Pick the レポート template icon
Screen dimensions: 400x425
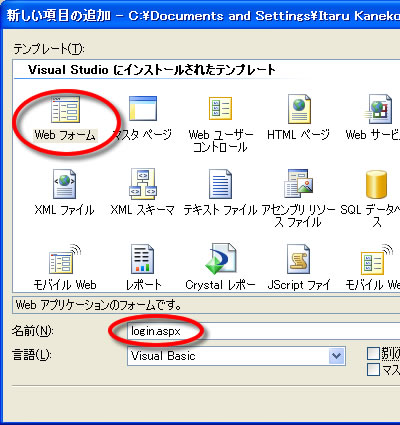pyautogui.click(x=142, y=259)
